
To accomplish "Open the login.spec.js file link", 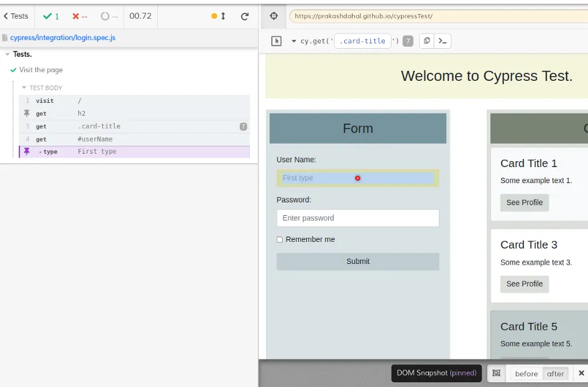I will tap(63, 37).
